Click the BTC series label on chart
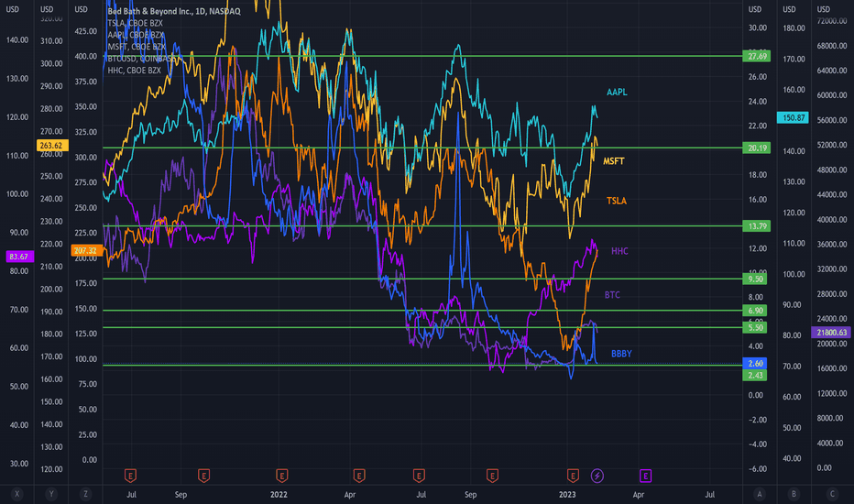 (x=612, y=295)
